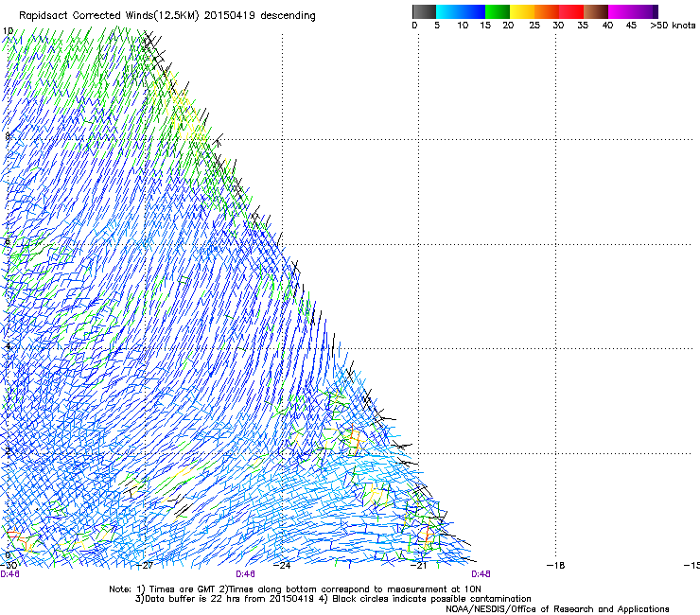The height and width of the screenshot is (615, 700).
Task: Click the '35' legend value label
Action: coord(583,26)
